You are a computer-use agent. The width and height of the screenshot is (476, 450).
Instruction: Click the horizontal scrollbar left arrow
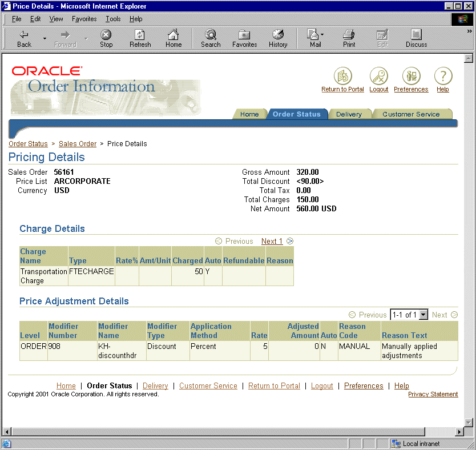click(7, 432)
